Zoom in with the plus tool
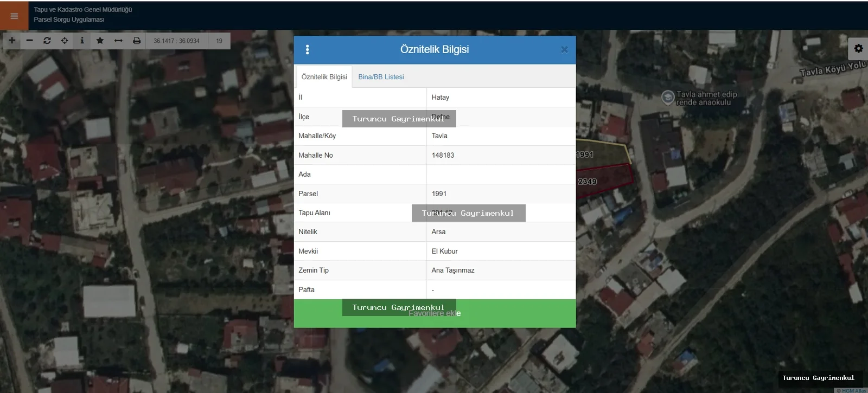 click(12, 41)
